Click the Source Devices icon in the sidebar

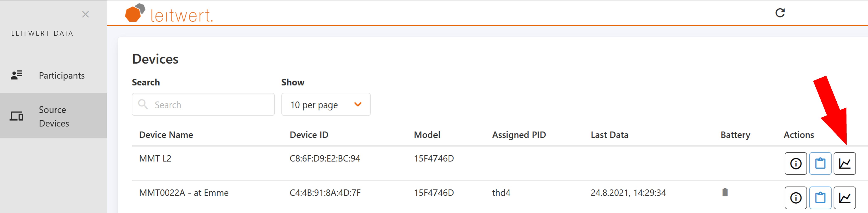pos(16,116)
